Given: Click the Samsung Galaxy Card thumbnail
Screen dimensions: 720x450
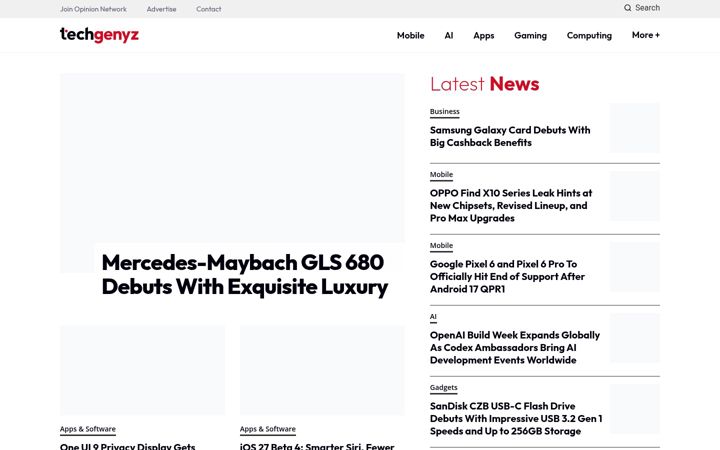Looking at the screenshot, I should point(635,128).
